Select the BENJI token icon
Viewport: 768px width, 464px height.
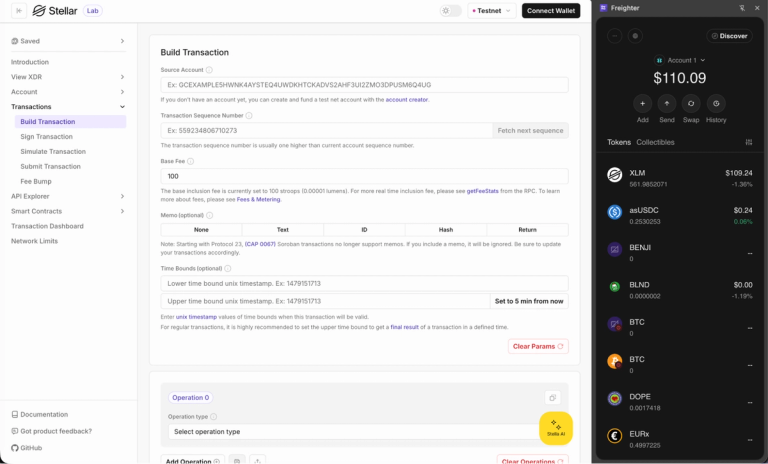[615, 249]
